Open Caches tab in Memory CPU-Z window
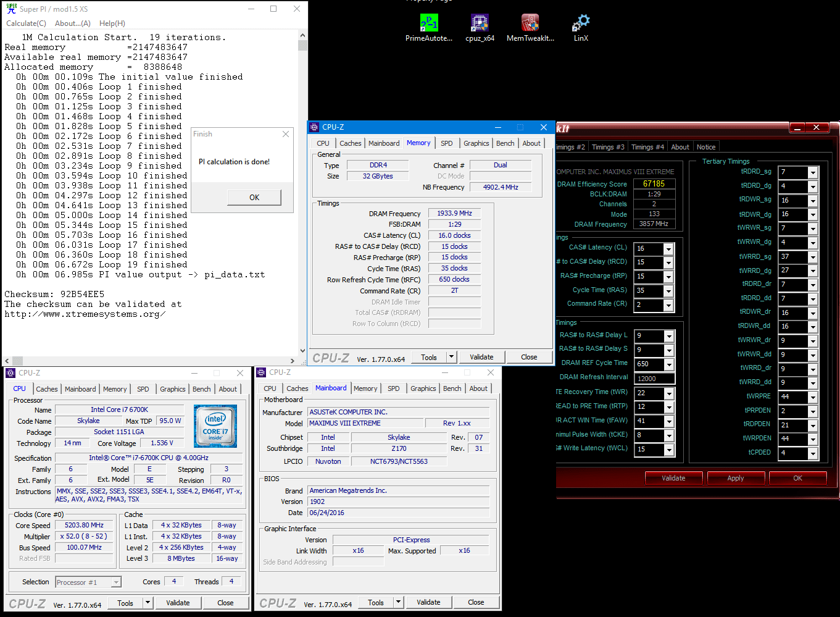This screenshot has height=617, width=840. coord(351,143)
